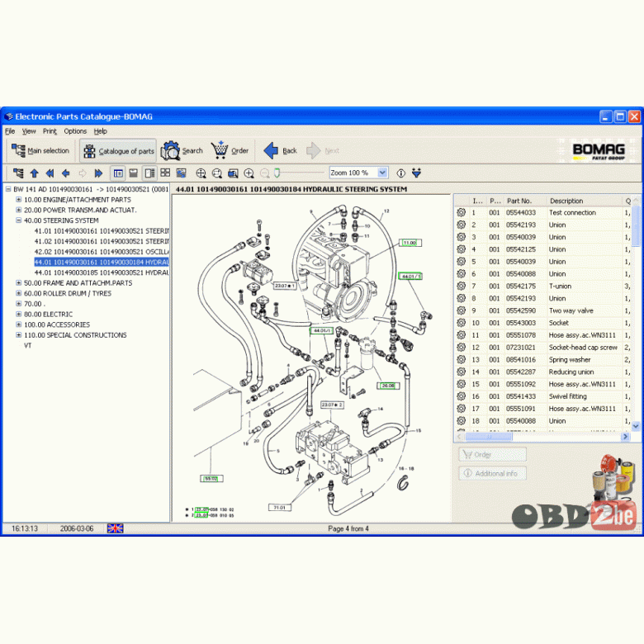Click the add-to-basket down arrow icon

[x=416, y=173]
